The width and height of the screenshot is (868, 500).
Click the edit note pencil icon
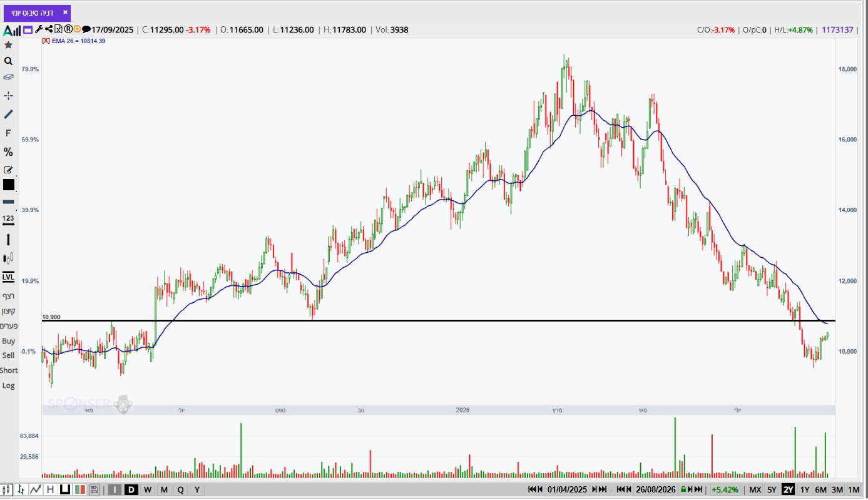point(8,170)
